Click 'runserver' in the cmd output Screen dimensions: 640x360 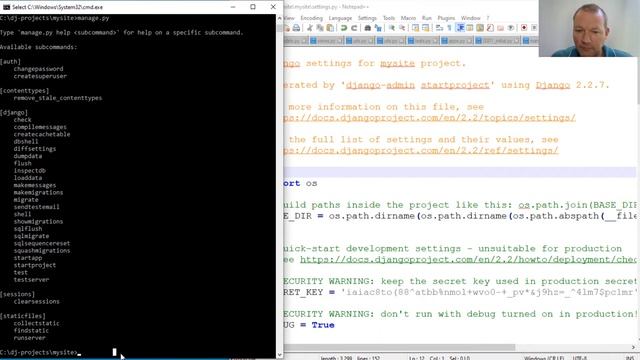[29, 338]
